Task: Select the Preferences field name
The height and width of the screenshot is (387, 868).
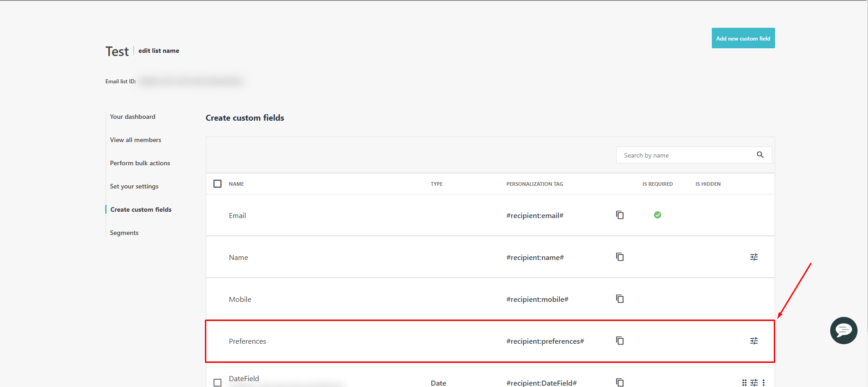Action: 247,341
